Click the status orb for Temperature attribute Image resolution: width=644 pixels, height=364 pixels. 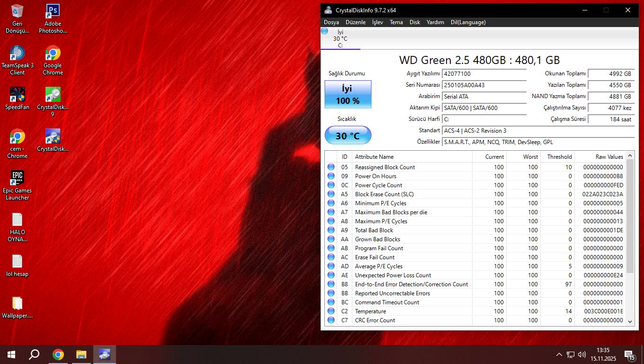point(331,311)
